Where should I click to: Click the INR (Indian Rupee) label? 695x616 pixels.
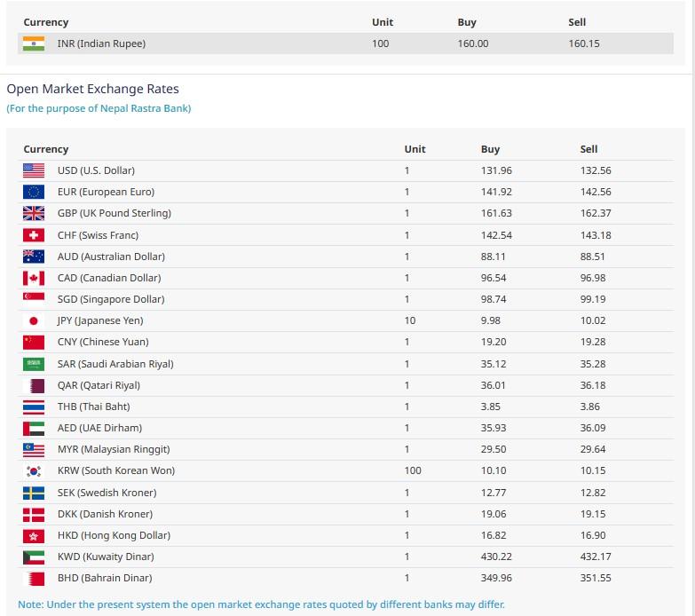click(101, 43)
